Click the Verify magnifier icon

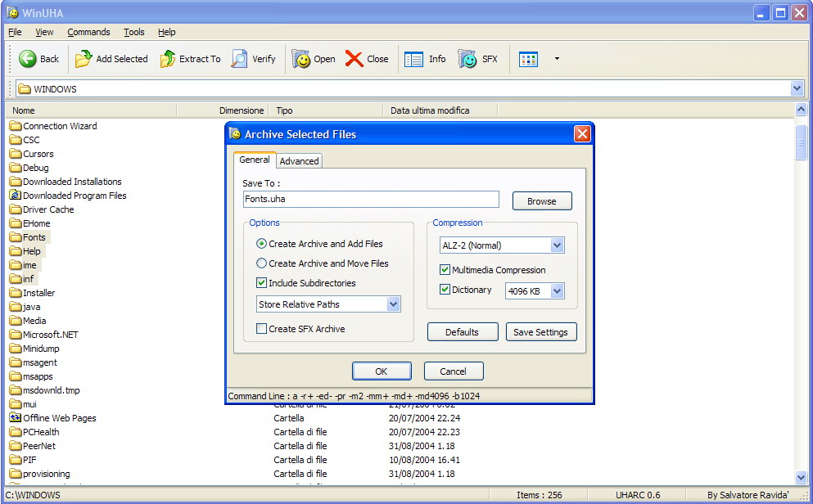[x=239, y=59]
